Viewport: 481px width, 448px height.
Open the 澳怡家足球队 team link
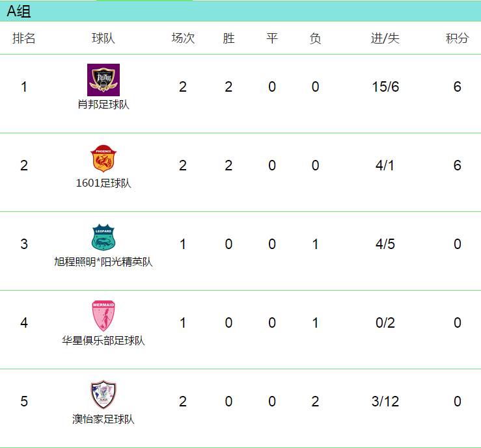tap(103, 419)
